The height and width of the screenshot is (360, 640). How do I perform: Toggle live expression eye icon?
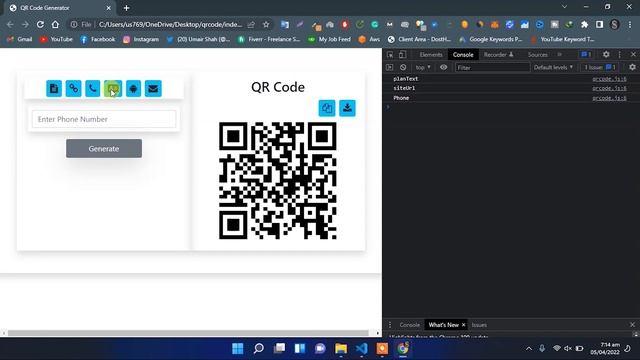pos(444,67)
